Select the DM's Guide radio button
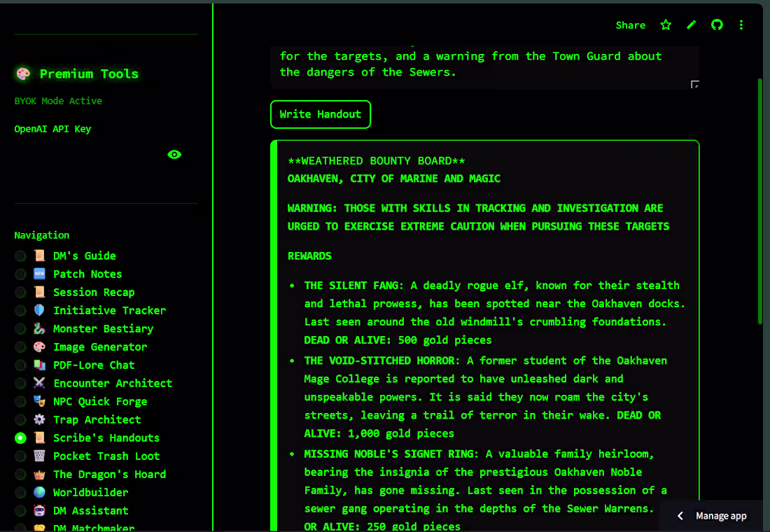 20,255
